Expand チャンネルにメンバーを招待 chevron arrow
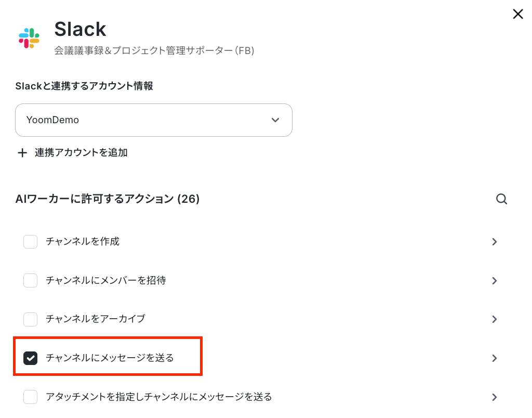Screen dimensions: 532x418 click(495, 280)
